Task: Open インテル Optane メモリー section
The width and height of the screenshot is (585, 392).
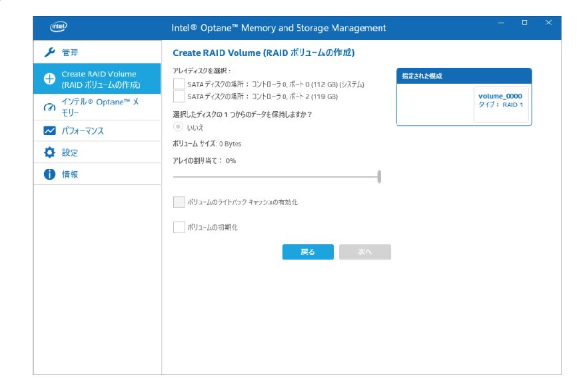Action: (97, 107)
